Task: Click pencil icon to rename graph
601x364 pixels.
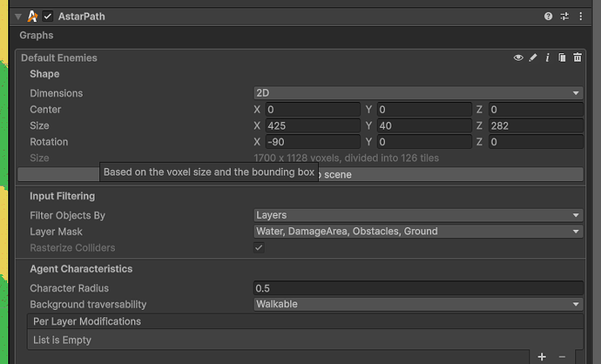Action: pyautogui.click(x=533, y=57)
